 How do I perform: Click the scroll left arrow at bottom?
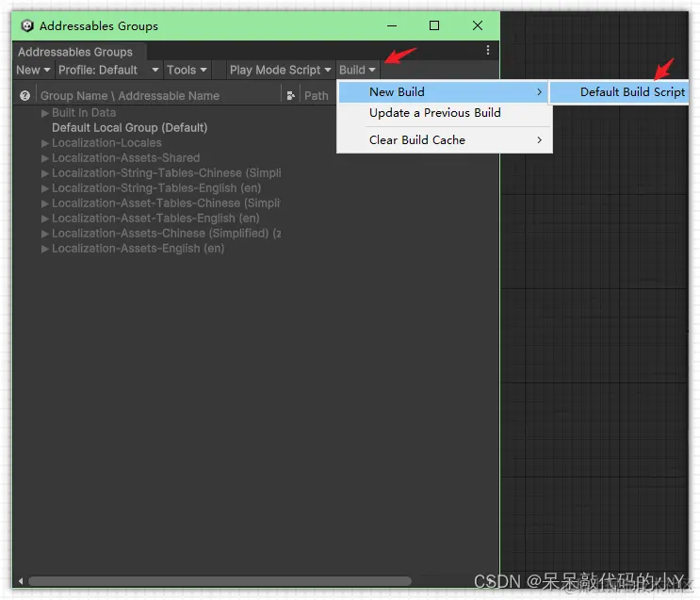(21, 581)
